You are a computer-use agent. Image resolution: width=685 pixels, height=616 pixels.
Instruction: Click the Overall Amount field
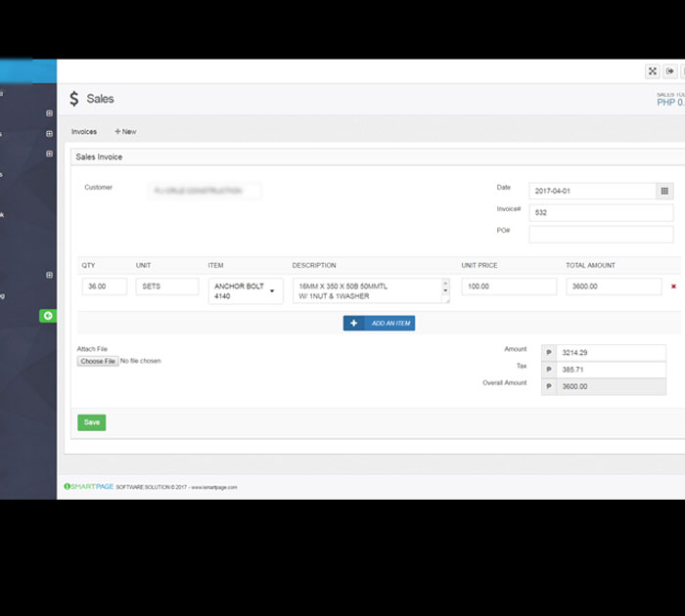click(x=612, y=387)
